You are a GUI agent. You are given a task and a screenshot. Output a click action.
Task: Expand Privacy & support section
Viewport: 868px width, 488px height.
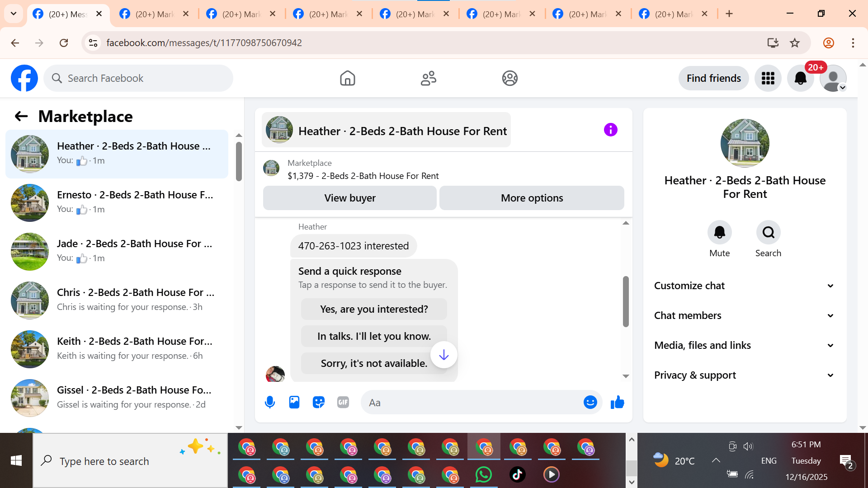coord(744,375)
